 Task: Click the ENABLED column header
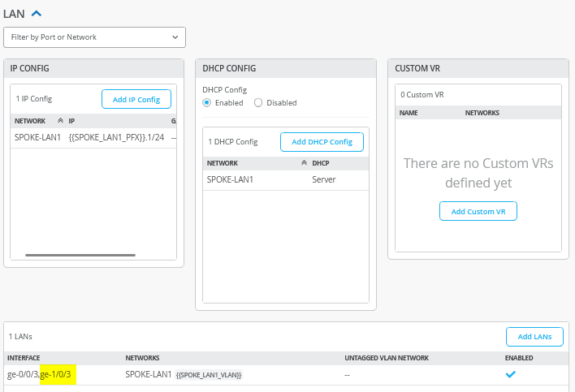(519, 358)
